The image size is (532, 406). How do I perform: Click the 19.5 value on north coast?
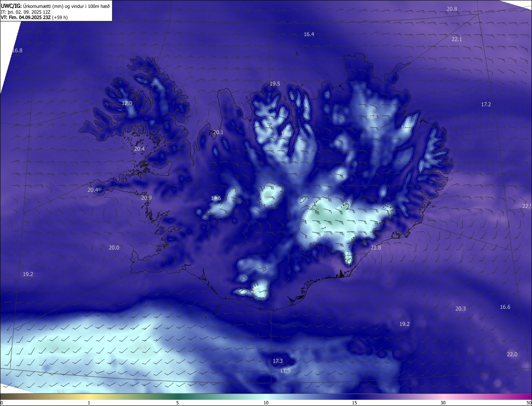coord(275,84)
